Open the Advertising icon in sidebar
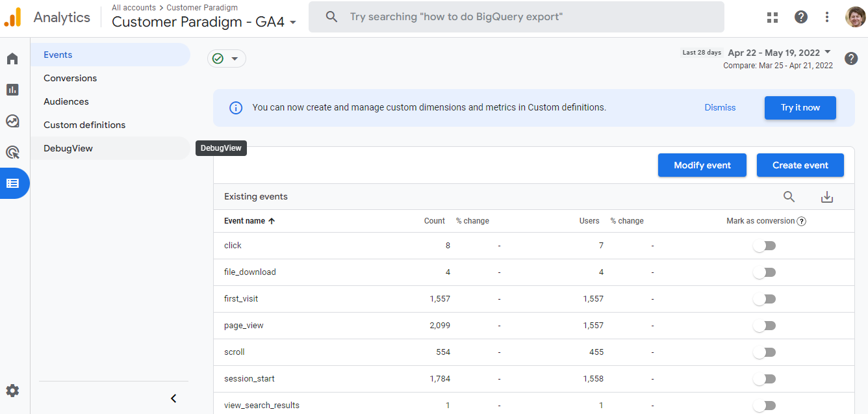The height and width of the screenshot is (414, 868). pos(12,152)
